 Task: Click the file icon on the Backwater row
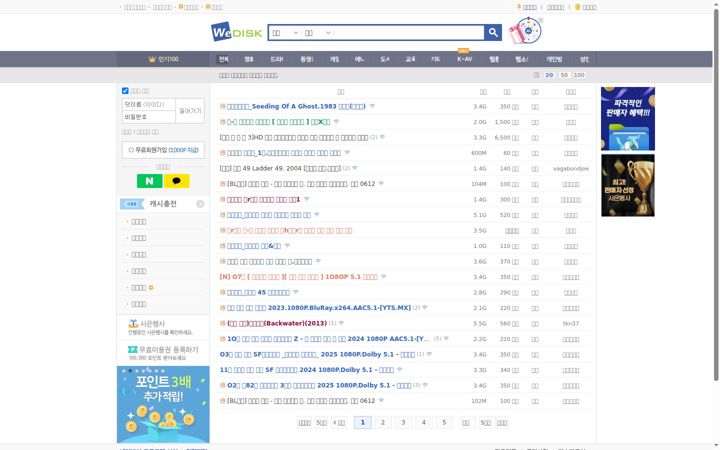point(223,323)
